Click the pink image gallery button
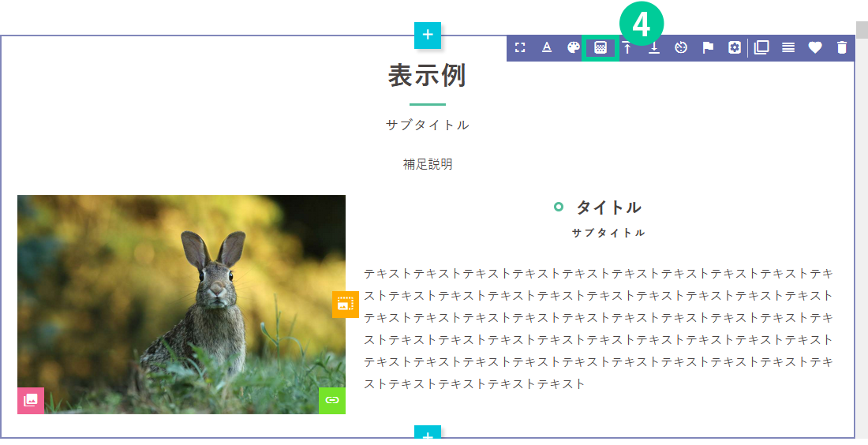The width and height of the screenshot is (868, 445). click(31, 400)
